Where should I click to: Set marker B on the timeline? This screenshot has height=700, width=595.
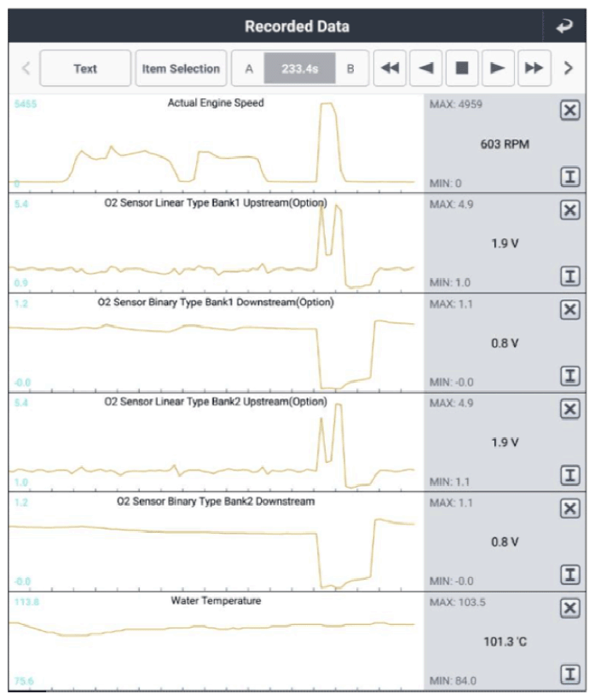point(351,69)
